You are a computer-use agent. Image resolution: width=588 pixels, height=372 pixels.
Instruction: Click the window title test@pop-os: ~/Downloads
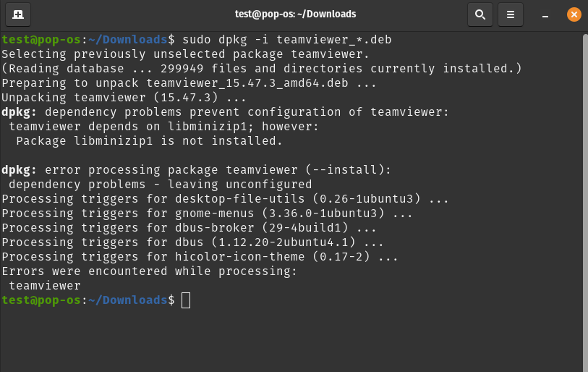click(295, 14)
